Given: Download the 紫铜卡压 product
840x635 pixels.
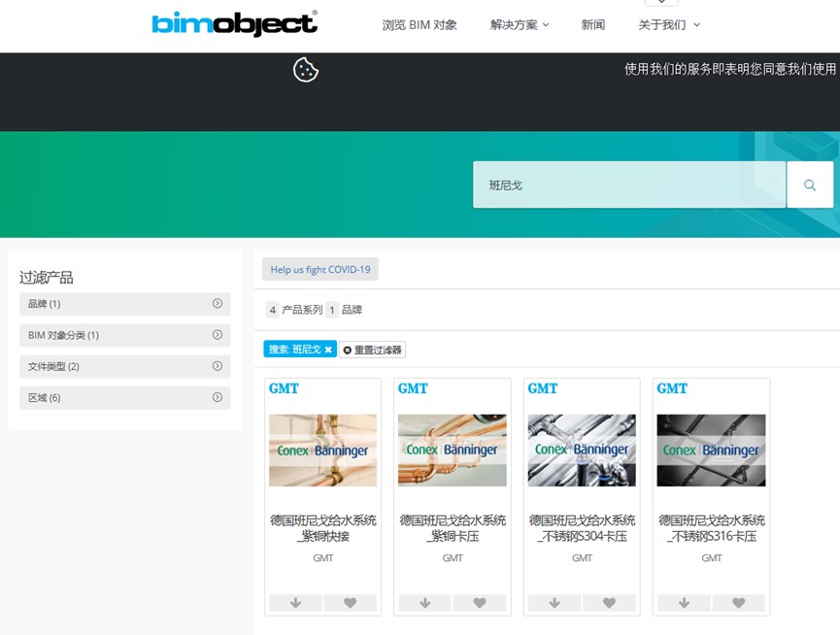Looking at the screenshot, I should click(x=424, y=603).
